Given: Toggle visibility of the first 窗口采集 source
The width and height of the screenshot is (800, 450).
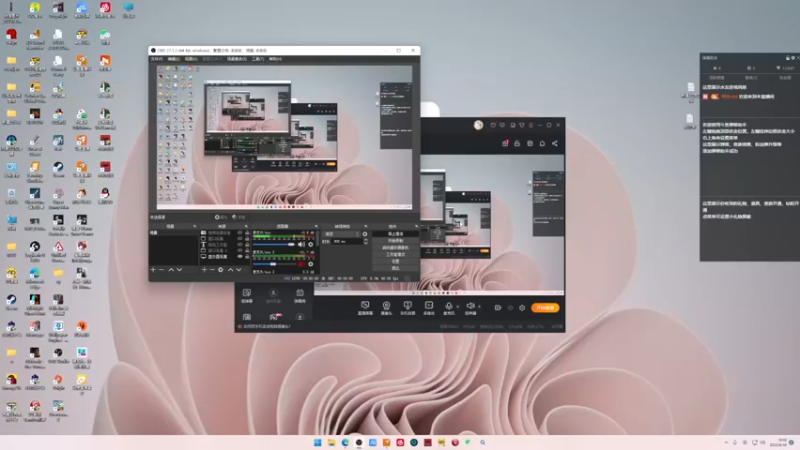Looking at the screenshot, I should pos(240,239).
